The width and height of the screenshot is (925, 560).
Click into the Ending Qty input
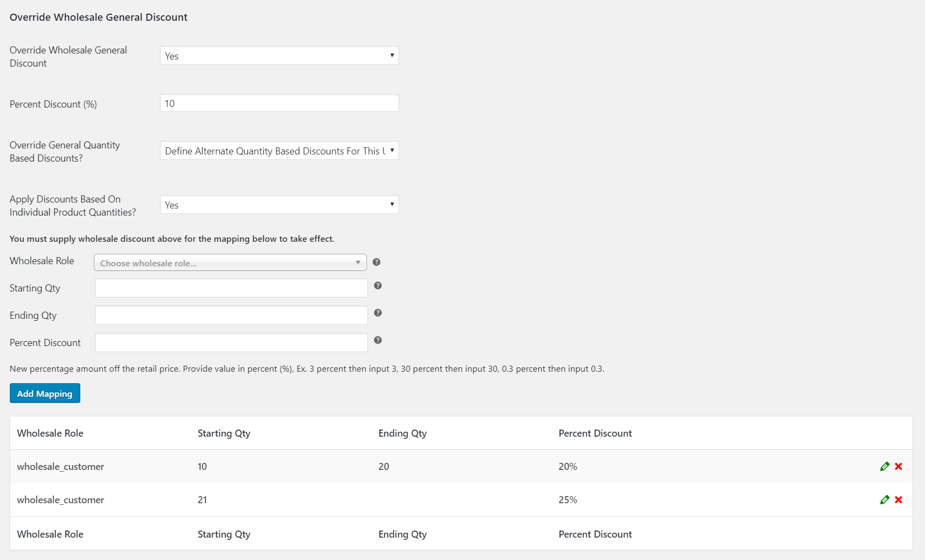pos(231,315)
